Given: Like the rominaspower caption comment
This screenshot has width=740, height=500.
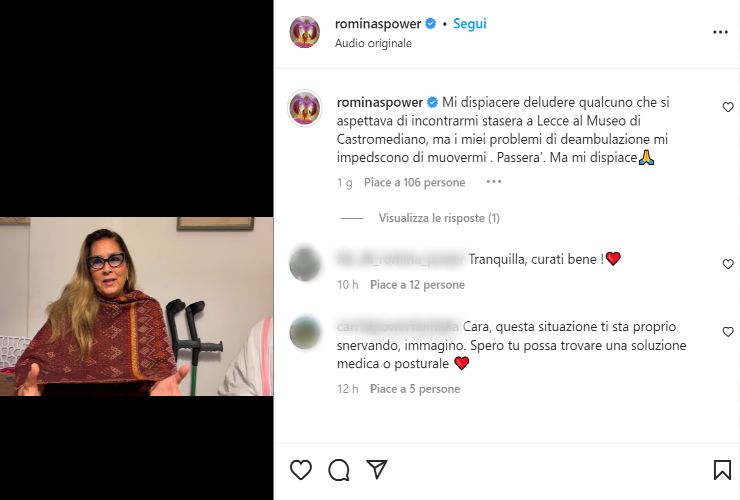Looking at the screenshot, I should click(x=728, y=107).
